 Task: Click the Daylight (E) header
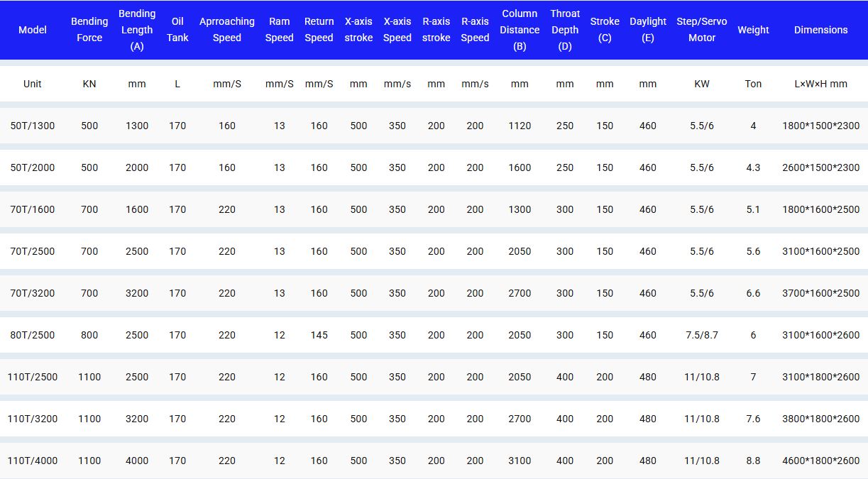pos(648,30)
